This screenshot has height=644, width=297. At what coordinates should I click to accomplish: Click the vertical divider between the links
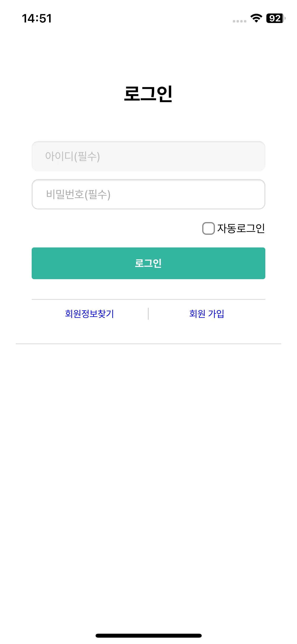148,314
